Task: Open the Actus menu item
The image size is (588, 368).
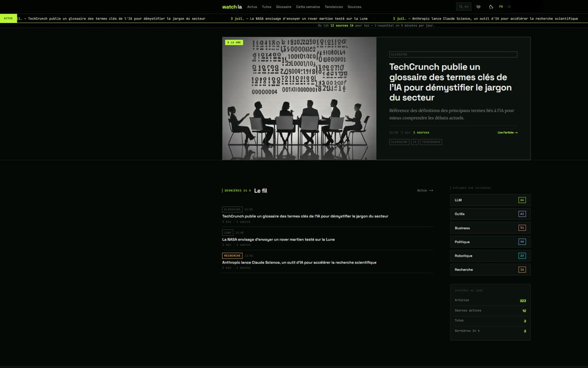Action: tap(252, 7)
